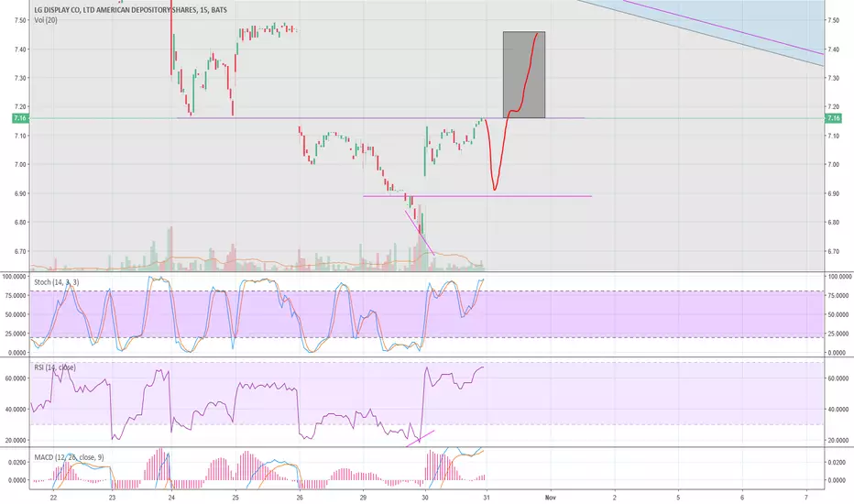Viewport: 854px width, 504px height.
Task: Click 20.0000 on the left RSI axis
Action: 16,440
